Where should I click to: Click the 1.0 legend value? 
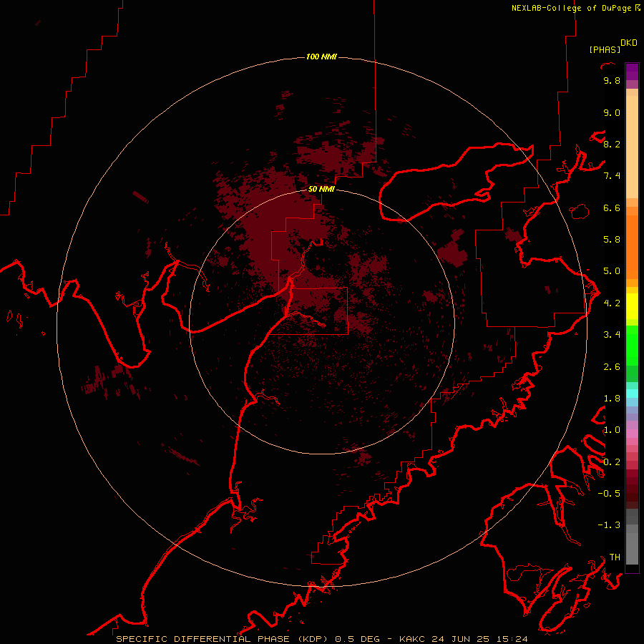click(612, 430)
